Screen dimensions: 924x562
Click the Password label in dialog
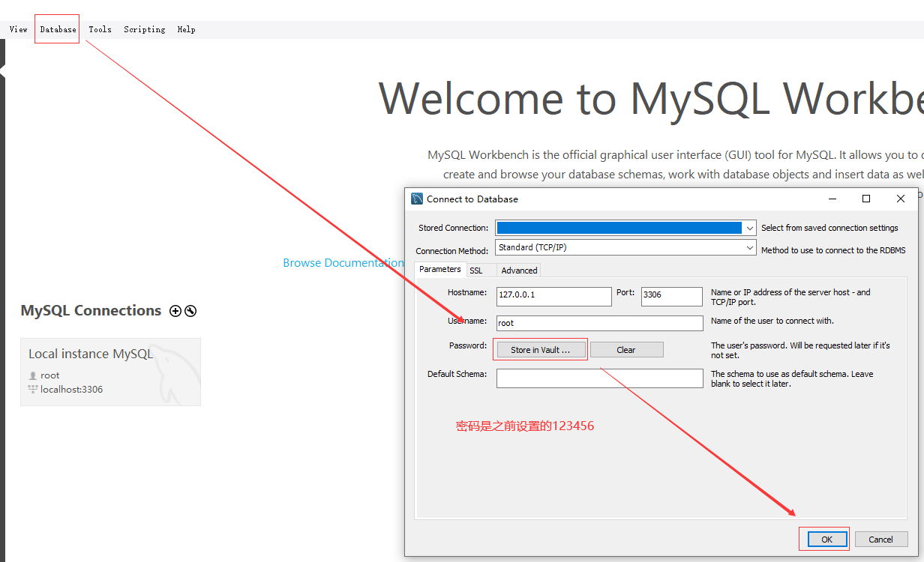click(468, 345)
